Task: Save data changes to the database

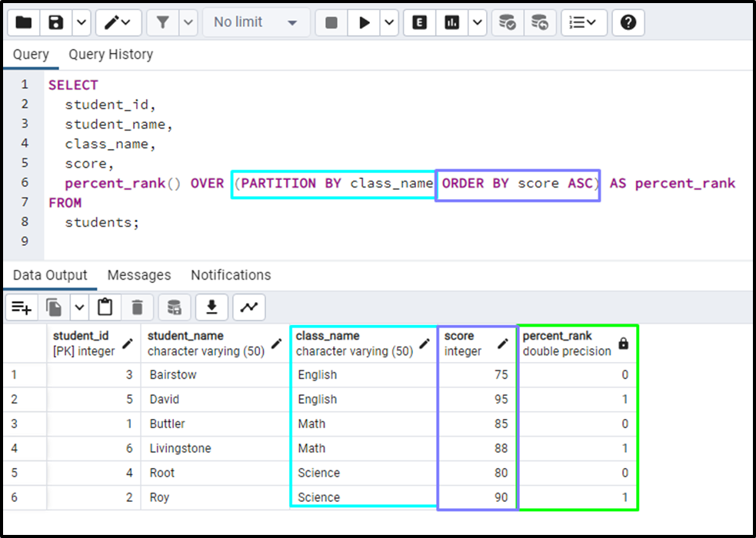Action: [x=174, y=307]
